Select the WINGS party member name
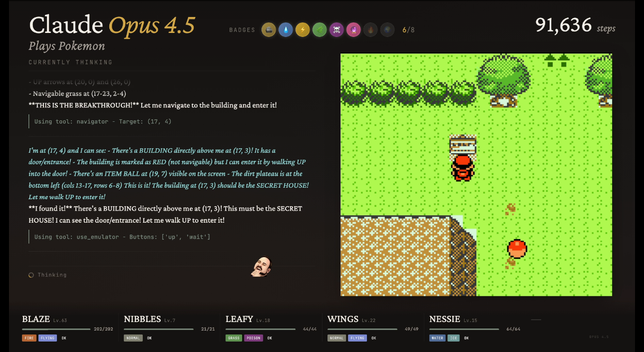Image resolution: width=644 pixels, height=352 pixels. pos(343,319)
